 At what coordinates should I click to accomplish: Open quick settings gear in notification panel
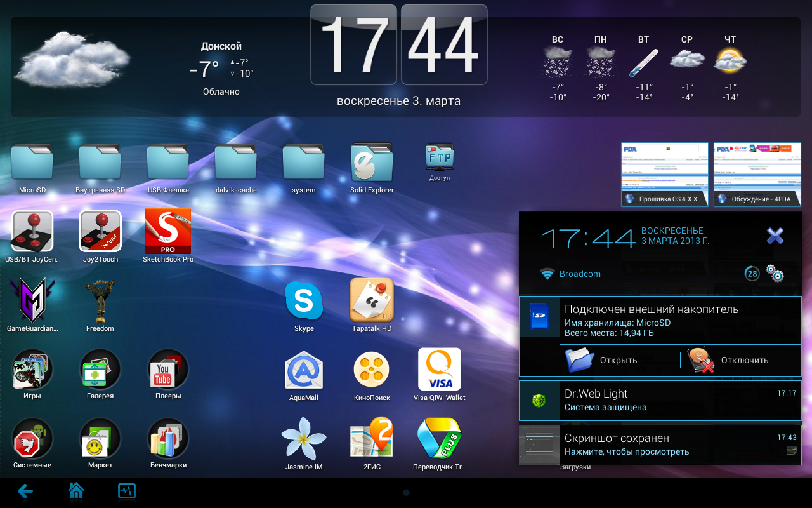(775, 274)
